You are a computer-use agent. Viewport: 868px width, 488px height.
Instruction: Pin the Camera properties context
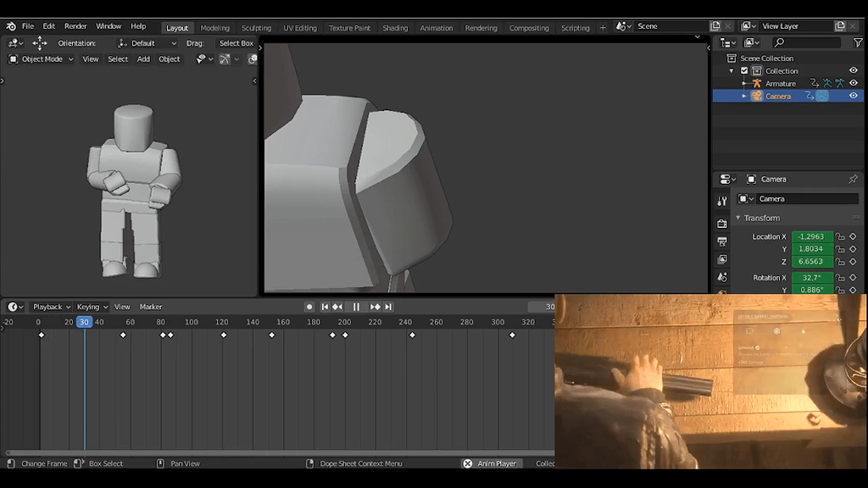pyautogui.click(x=853, y=180)
